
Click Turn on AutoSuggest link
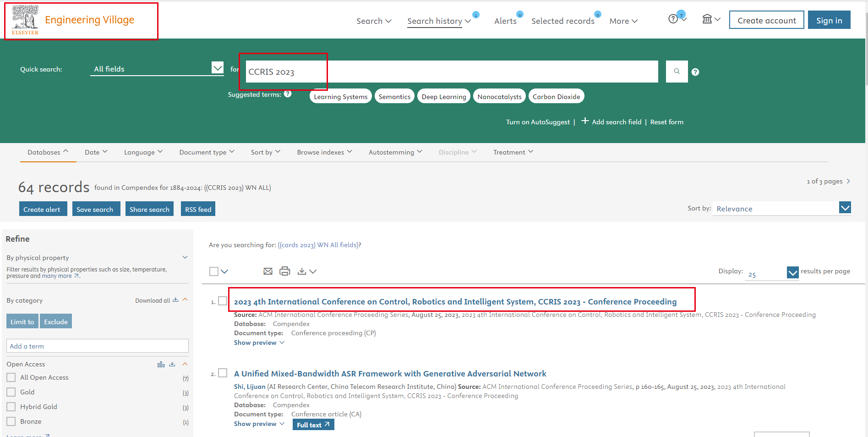coord(538,122)
